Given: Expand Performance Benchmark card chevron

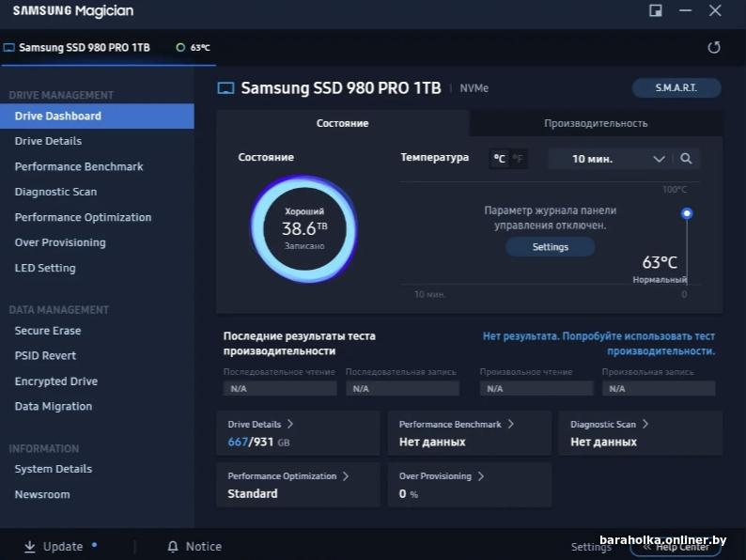Looking at the screenshot, I should [x=510, y=424].
